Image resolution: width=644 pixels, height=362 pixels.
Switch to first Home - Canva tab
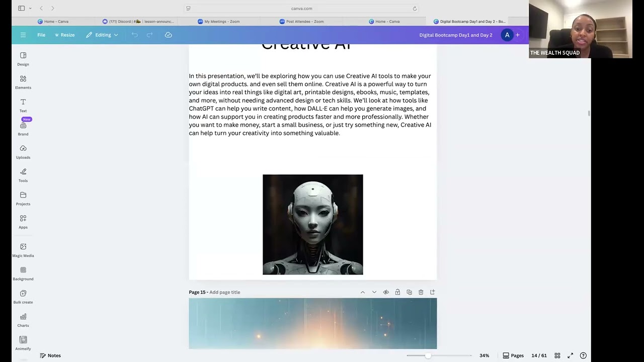tap(53, 22)
